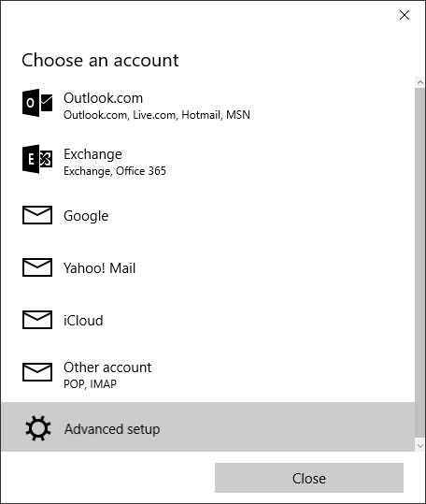The width and height of the screenshot is (426, 504).
Task: Click the envelope icon beside iCloud
Action: pos(37,320)
